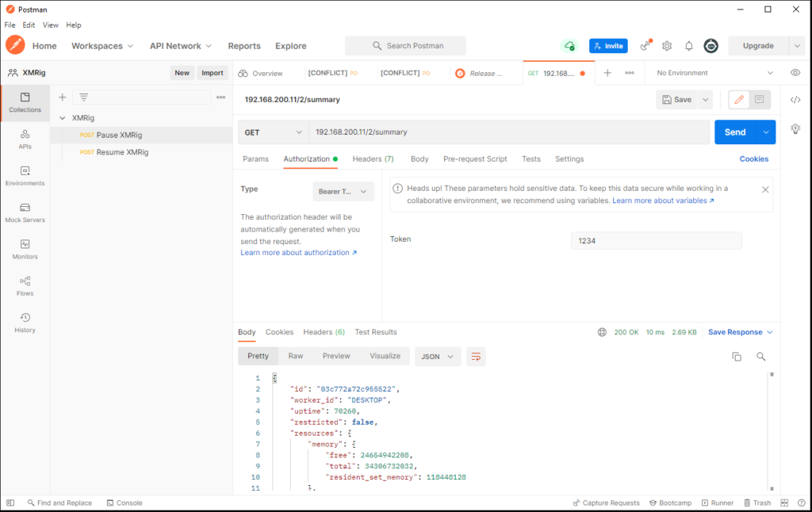Viewport: 812px width, 512px height.
Task: Open the Collections panel in the sidebar
Action: coord(25,101)
